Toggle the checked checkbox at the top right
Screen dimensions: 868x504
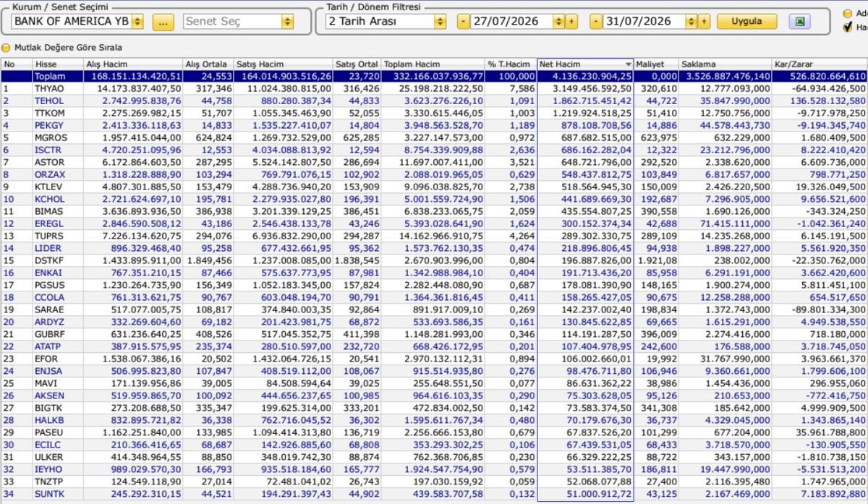tap(848, 27)
